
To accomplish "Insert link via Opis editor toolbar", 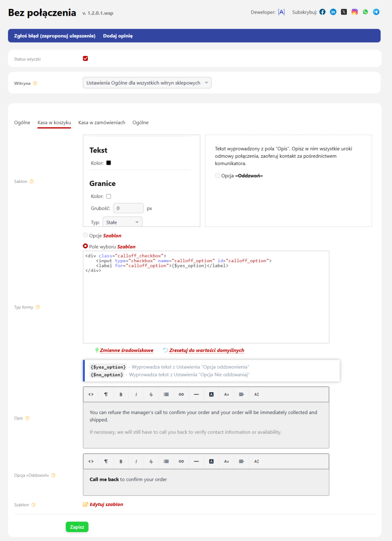I will [181, 395].
